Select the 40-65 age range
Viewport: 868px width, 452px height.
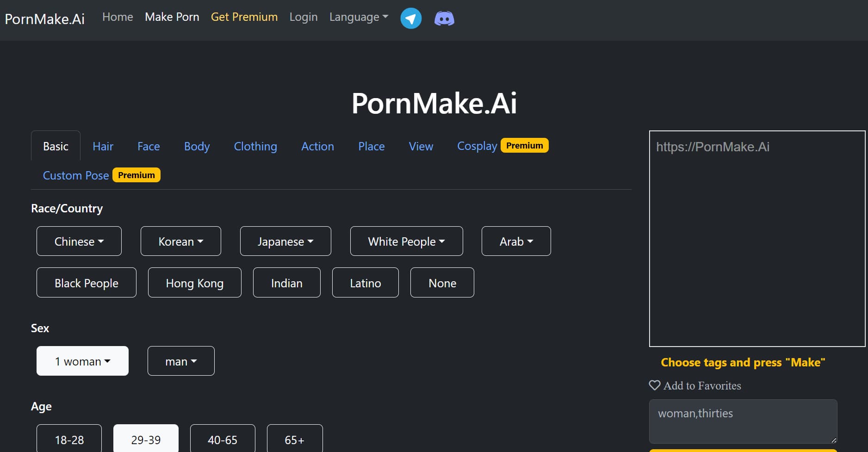[x=223, y=439]
